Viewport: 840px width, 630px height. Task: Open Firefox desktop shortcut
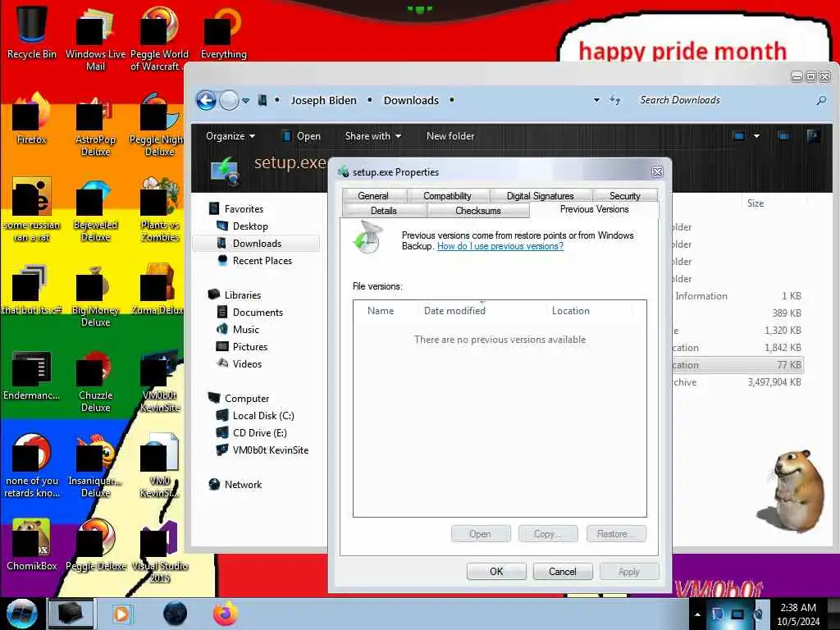[x=32, y=119]
